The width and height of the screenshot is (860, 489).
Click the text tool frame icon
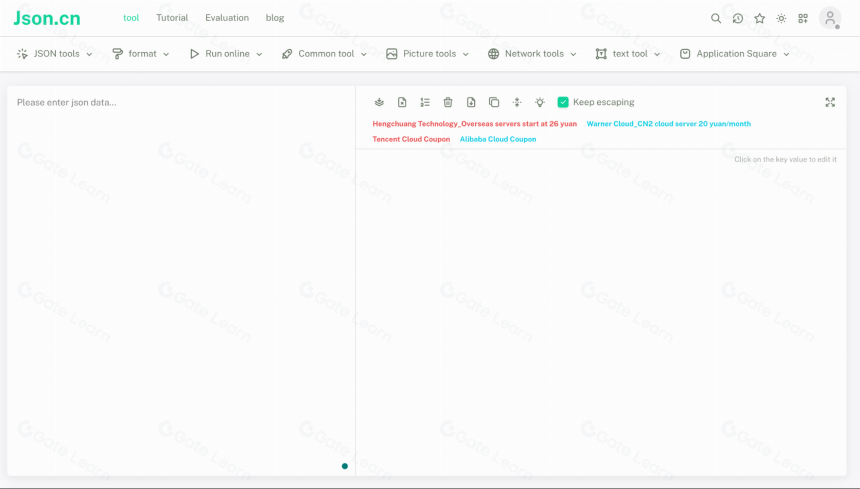pos(601,54)
